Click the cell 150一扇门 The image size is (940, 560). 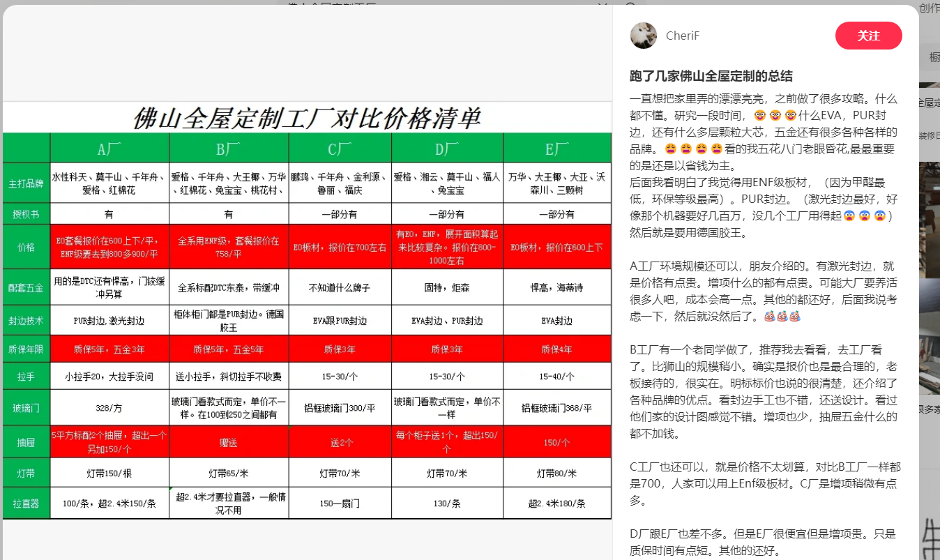[x=340, y=503]
